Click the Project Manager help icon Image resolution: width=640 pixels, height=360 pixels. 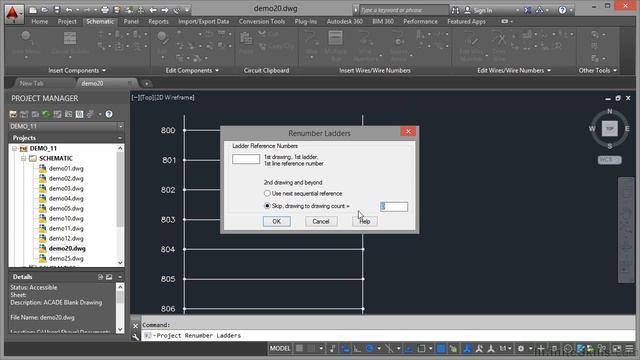[109, 114]
